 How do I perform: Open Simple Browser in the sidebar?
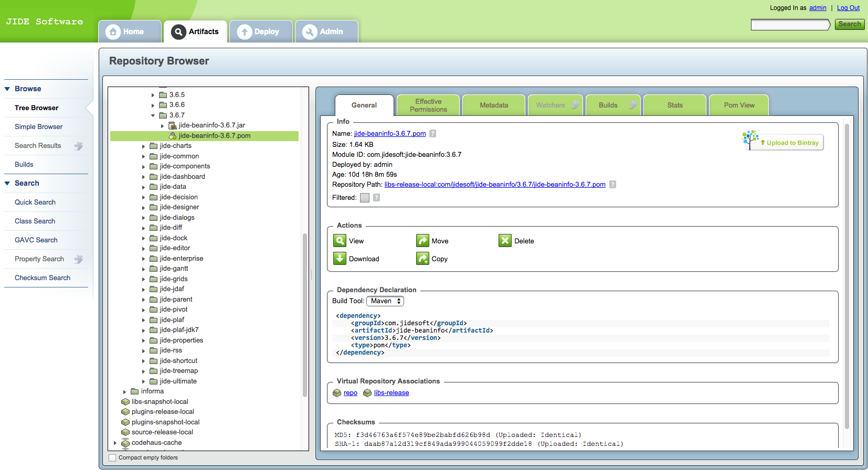point(38,127)
